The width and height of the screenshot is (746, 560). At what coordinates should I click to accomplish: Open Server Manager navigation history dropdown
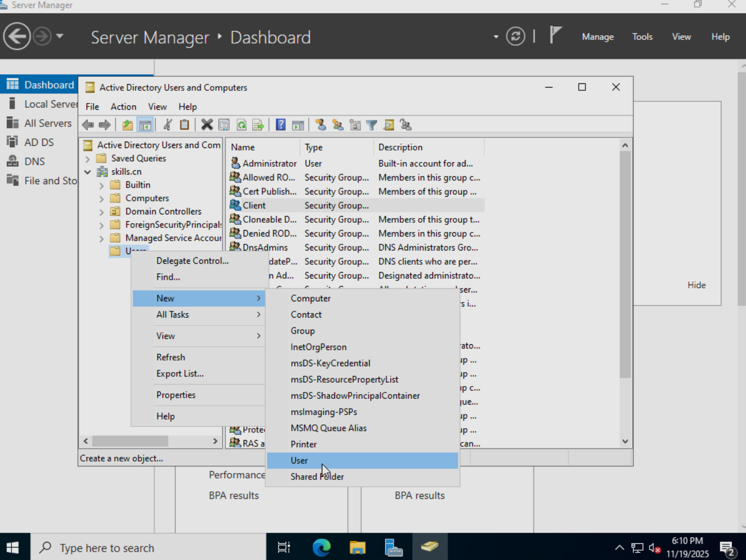(60, 36)
